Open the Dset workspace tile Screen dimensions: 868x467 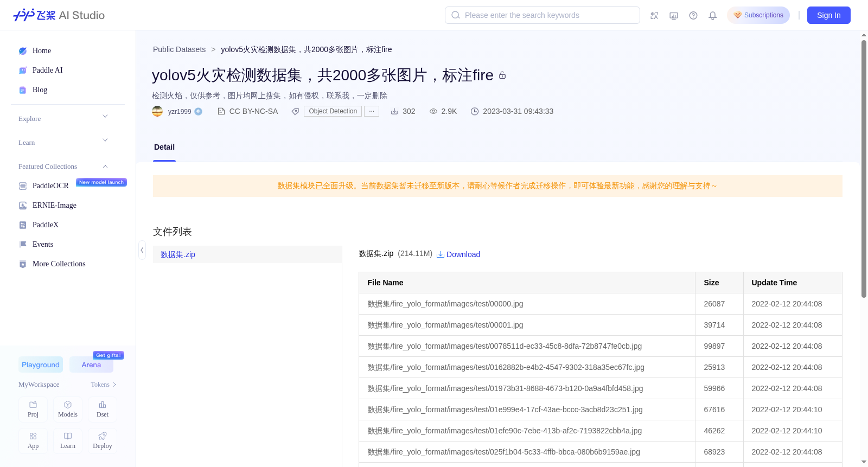tap(103, 410)
